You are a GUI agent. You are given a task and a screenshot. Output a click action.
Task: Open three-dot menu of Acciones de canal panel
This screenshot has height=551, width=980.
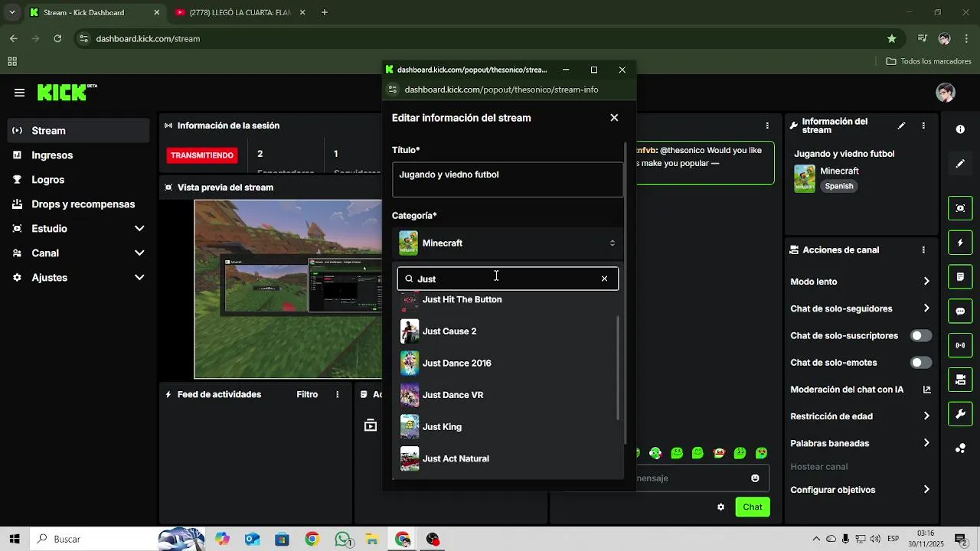(923, 250)
